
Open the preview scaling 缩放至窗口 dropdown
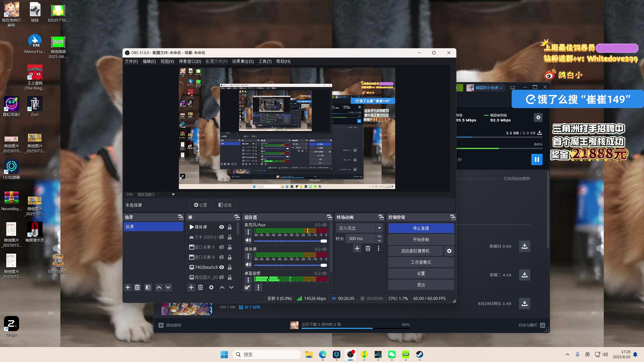(156, 194)
